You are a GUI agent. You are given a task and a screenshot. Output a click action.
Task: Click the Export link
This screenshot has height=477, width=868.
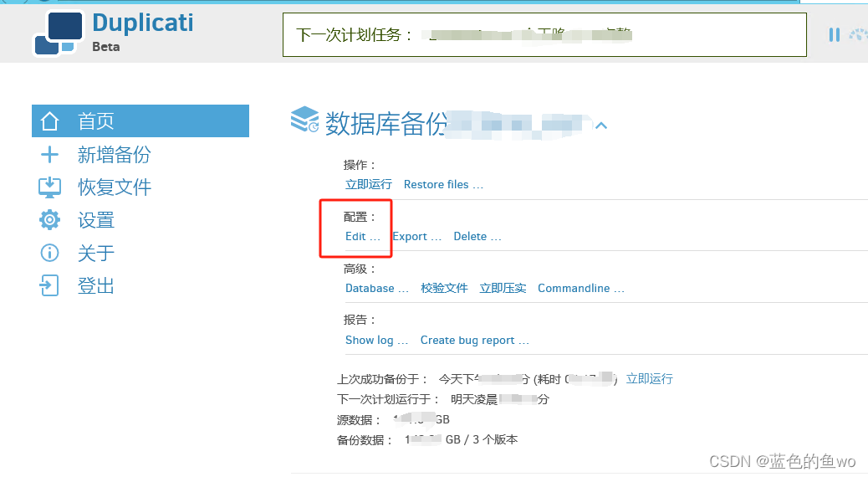coord(416,237)
